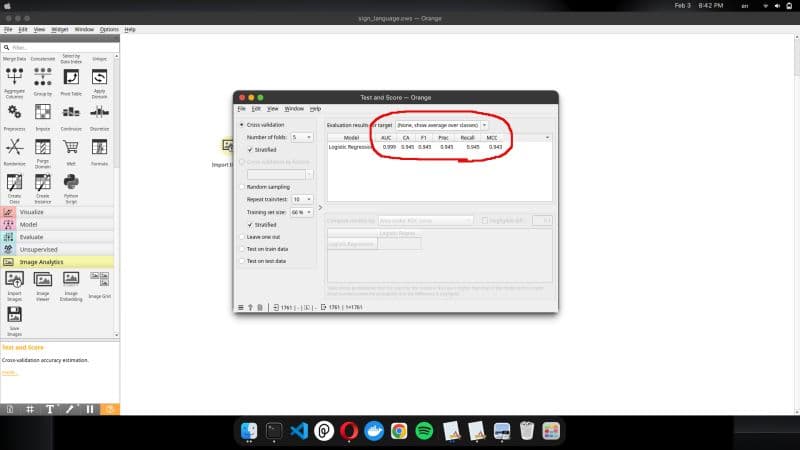
Task: Open the Repeat train/test dropdown
Action: tap(302, 199)
